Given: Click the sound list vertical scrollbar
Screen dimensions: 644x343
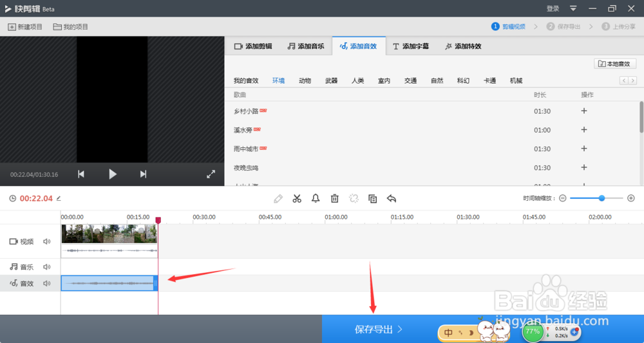Looking at the screenshot, I should 641,117.
